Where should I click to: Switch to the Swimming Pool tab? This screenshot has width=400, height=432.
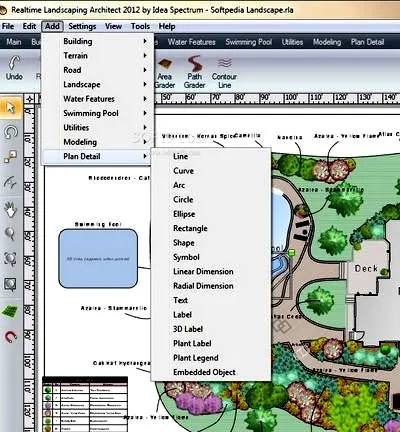tap(249, 42)
